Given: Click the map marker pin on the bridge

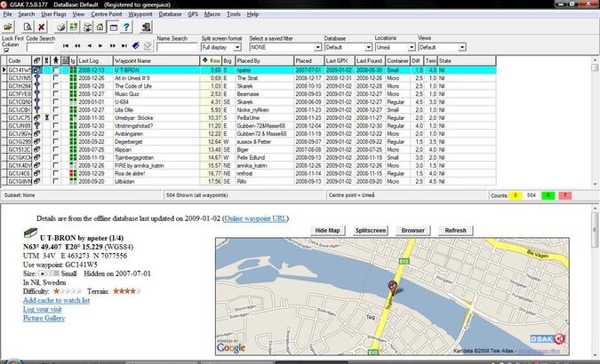Looking at the screenshot, I should 392,287.
